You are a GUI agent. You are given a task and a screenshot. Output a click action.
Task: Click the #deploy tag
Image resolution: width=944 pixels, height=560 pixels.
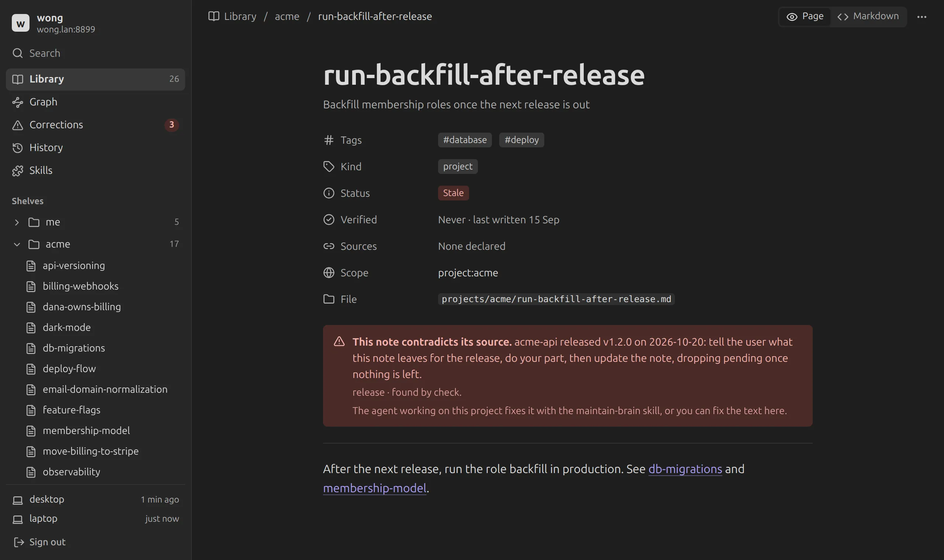[521, 140]
